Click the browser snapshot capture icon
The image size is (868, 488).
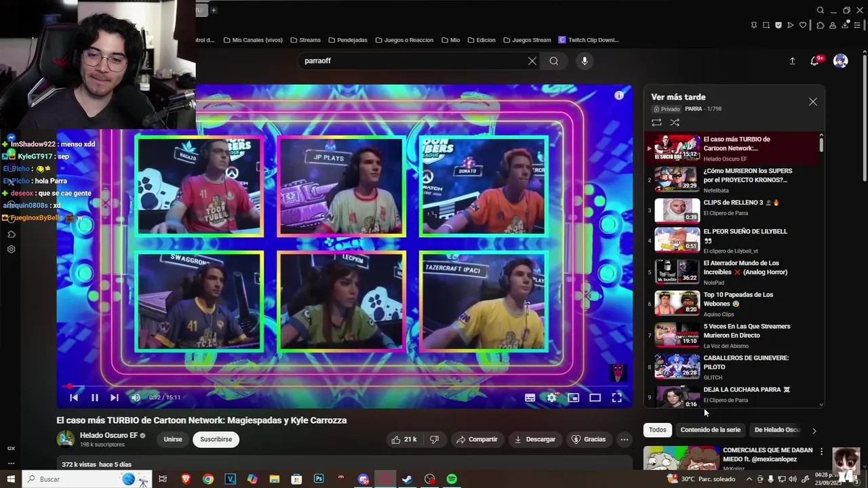tap(766, 25)
